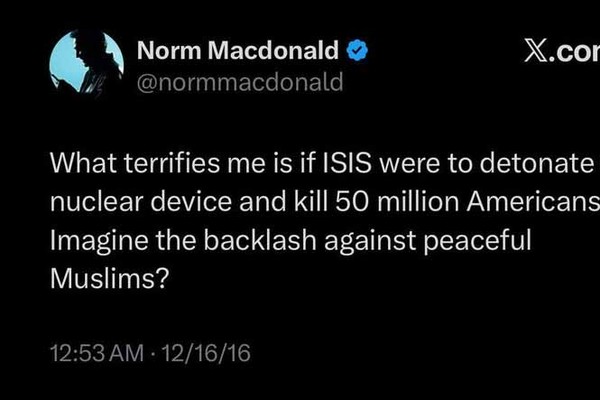Open the Norm Macdonald display name link

pyautogui.click(x=238, y=49)
